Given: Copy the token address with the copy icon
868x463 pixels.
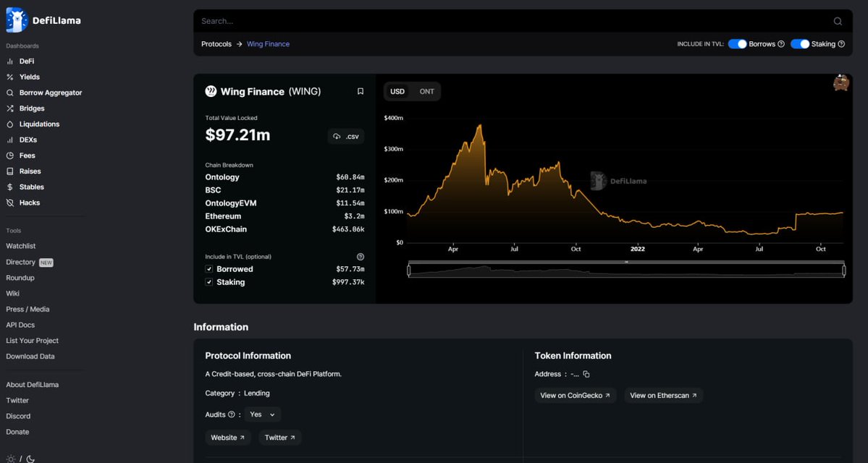Looking at the screenshot, I should [586, 374].
